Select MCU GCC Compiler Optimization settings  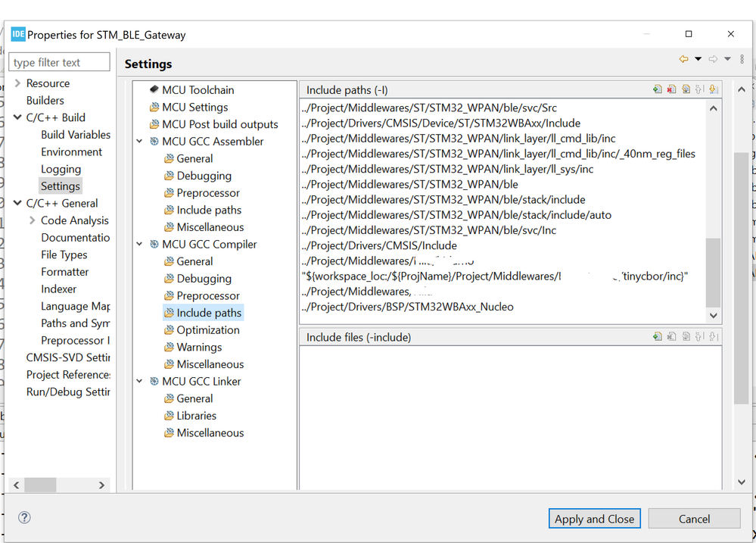(208, 330)
